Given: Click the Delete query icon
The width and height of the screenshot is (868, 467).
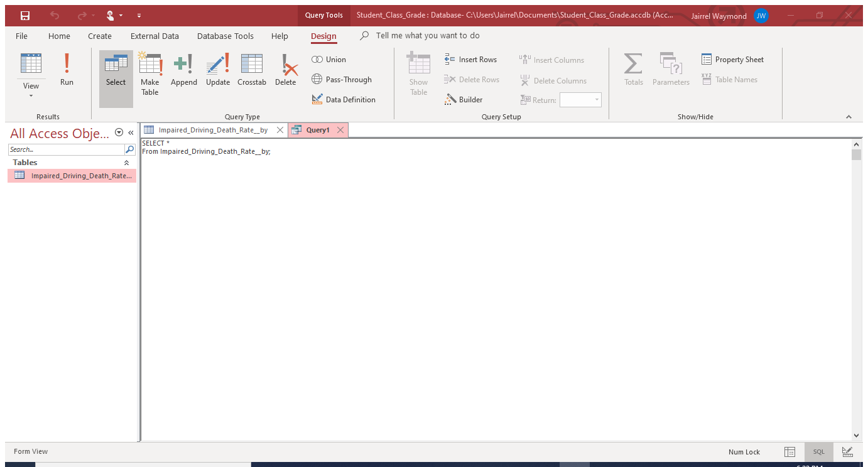Looking at the screenshot, I should tap(285, 70).
